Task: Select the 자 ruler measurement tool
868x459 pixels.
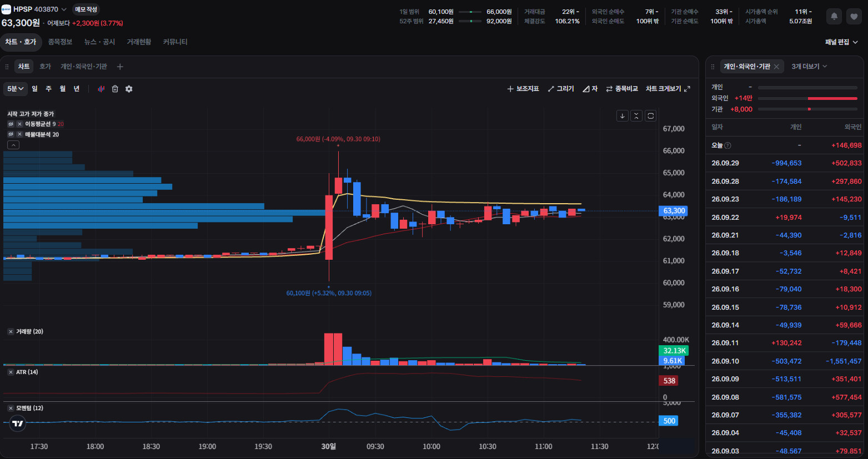Action: tap(590, 89)
